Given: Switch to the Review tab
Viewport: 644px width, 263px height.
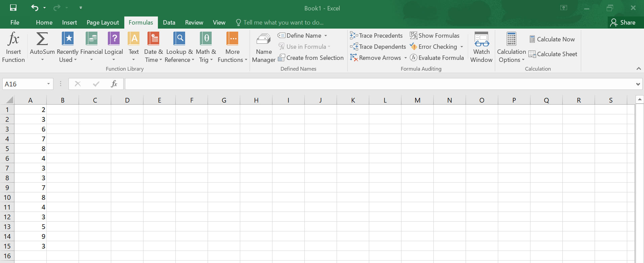Looking at the screenshot, I should click(194, 22).
